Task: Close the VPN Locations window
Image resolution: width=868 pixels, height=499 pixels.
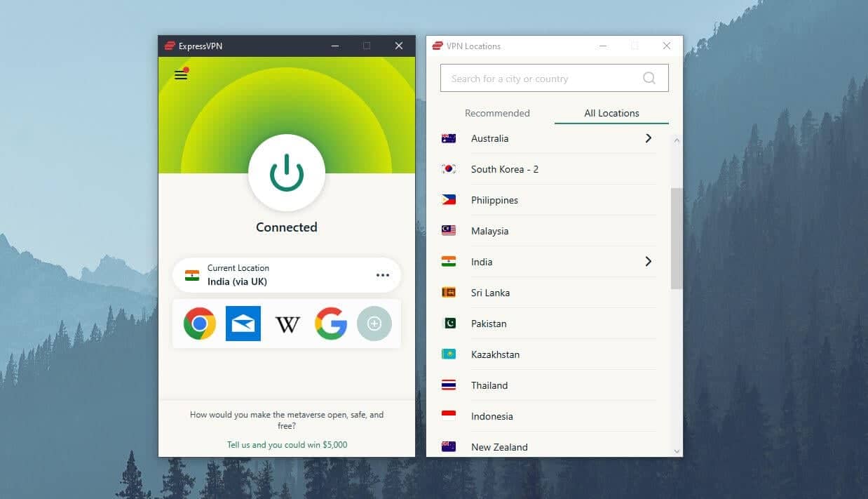Action: point(667,46)
